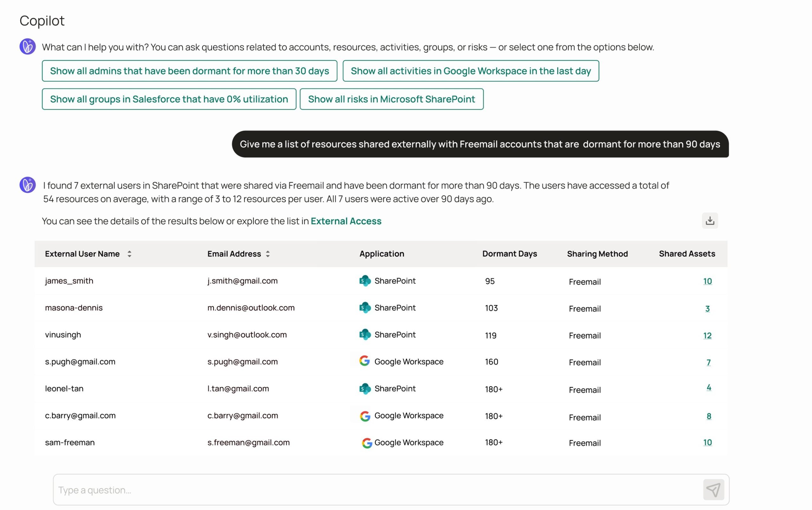The height and width of the screenshot is (510, 812).
Task: Open masona-dennis's 3 shared assets
Action: tap(707, 308)
